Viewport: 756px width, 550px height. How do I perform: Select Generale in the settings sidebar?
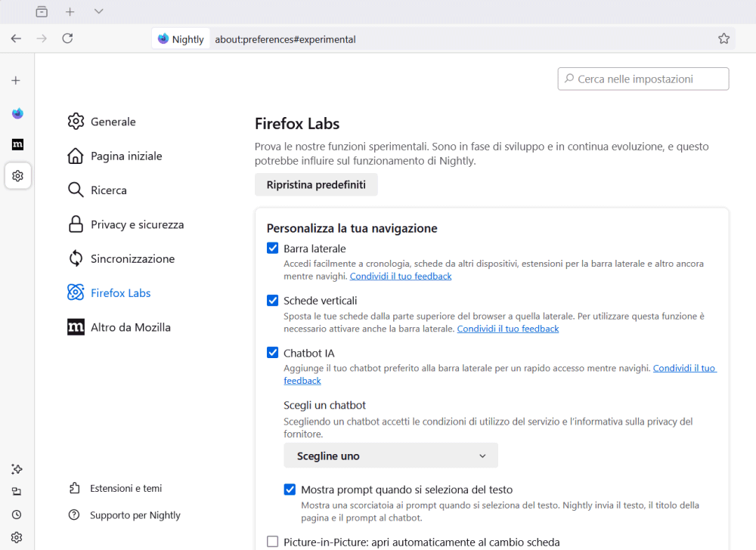point(113,122)
